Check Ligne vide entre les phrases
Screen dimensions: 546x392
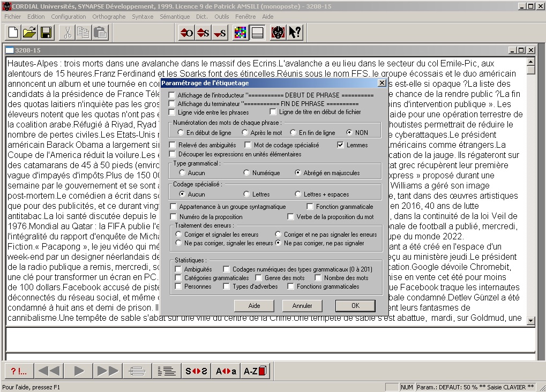pyautogui.click(x=171, y=112)
